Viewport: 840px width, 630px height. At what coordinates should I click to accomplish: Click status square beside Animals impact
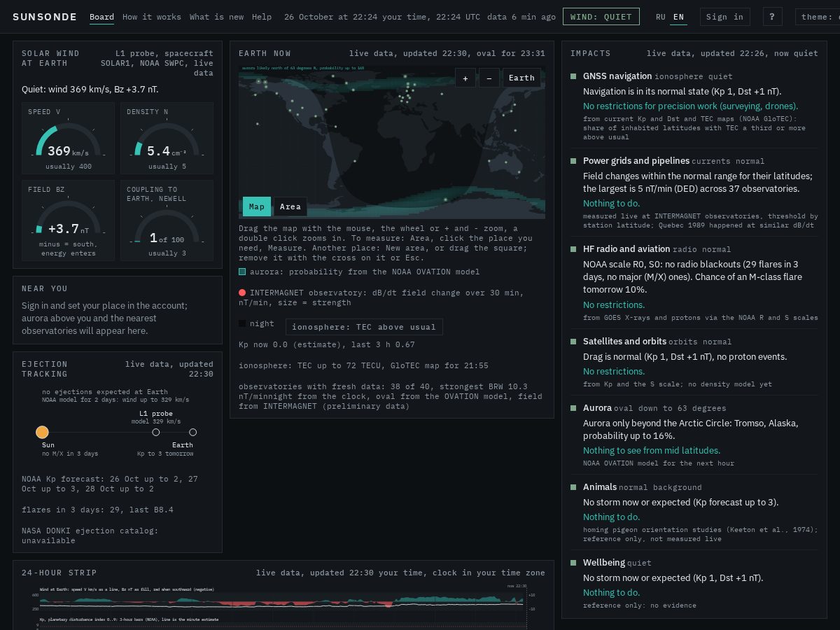click(x=573, y=487)
